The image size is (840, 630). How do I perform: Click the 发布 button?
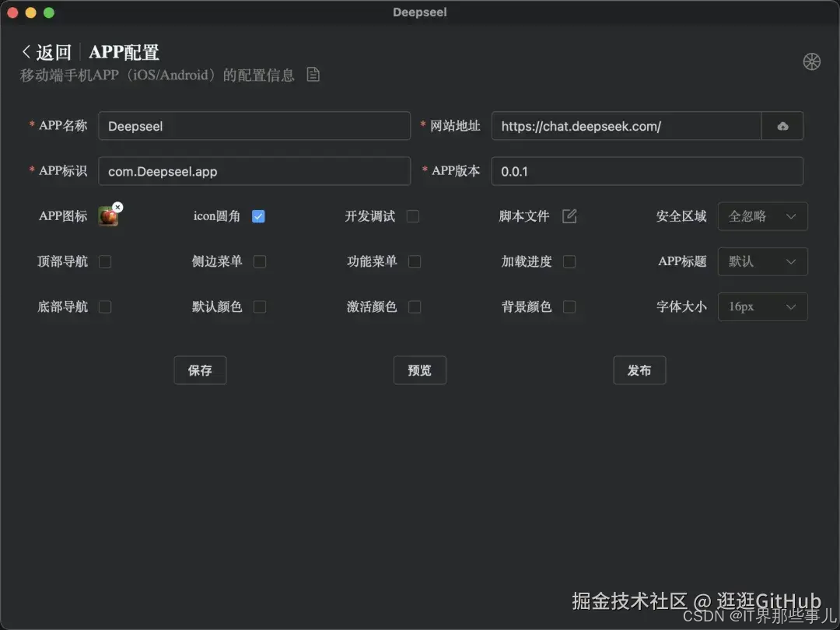(x=639, y=370)
